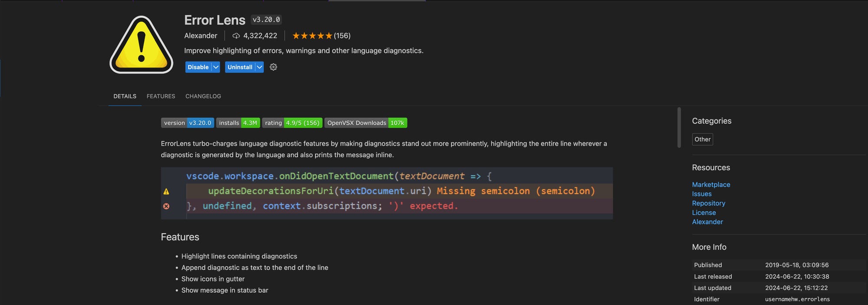This screenshot has width=868, height=305.
Task: Click the Categories heading
Action: click(x=712, y=121)
